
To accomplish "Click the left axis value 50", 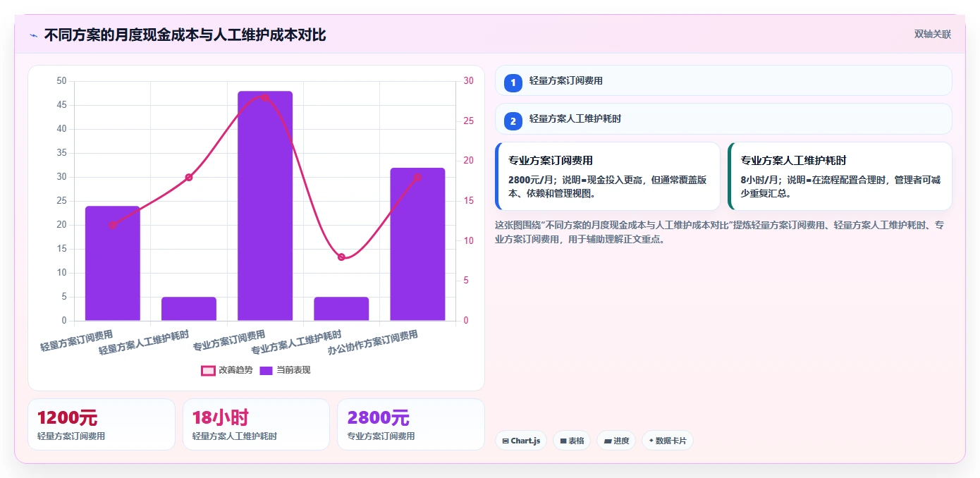I will point(61,81).
